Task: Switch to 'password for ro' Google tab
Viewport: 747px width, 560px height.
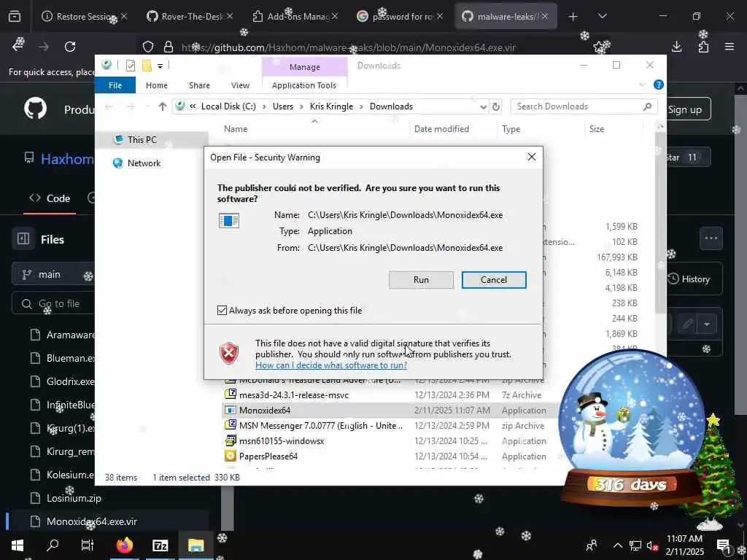Action: click(x=400, y=17)
